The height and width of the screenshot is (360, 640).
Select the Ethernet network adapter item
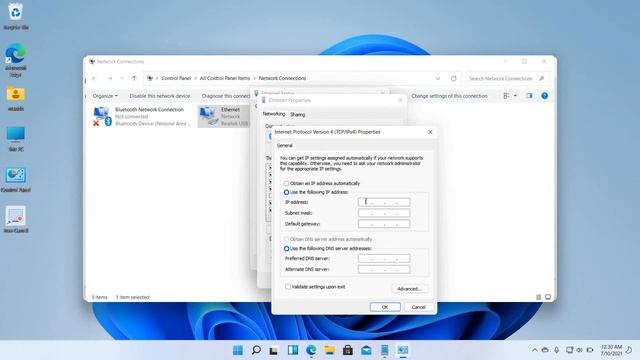224,116
